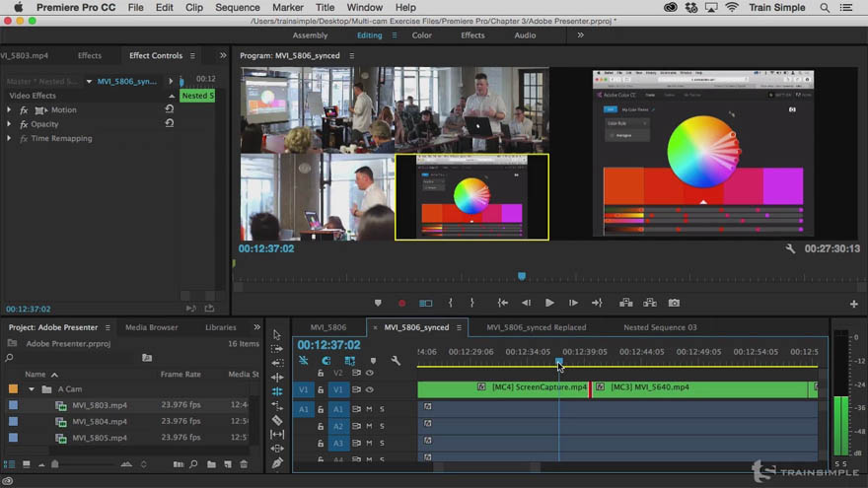Screen dimensions: 868x488
Task: Select the Rate Stretch tool
Action: (277, 405)
